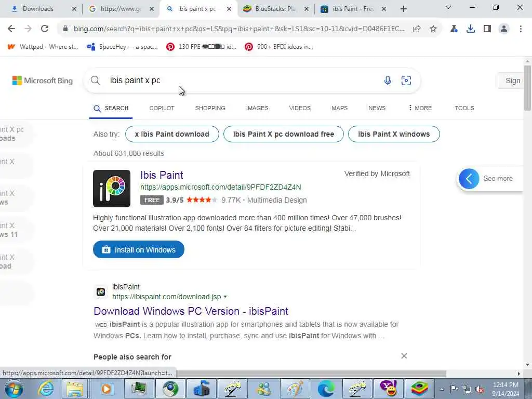Dismiss the People also search for box
Image resolution: width=532 pixels, height=399 pixels.
point(404,356)
